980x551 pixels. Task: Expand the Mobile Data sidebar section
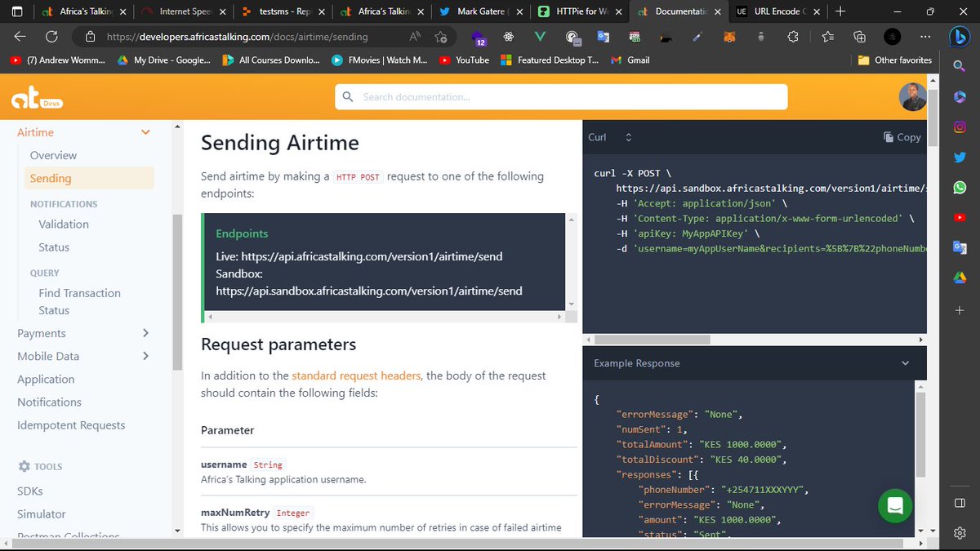coord(146,356)
